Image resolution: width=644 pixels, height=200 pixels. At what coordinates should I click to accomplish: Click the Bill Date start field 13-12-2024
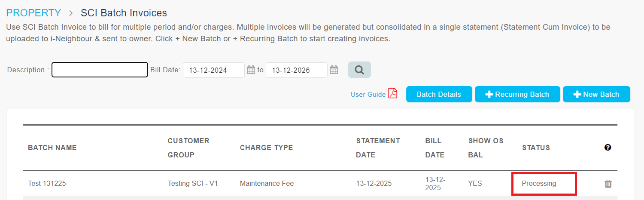tap(213, 70)
